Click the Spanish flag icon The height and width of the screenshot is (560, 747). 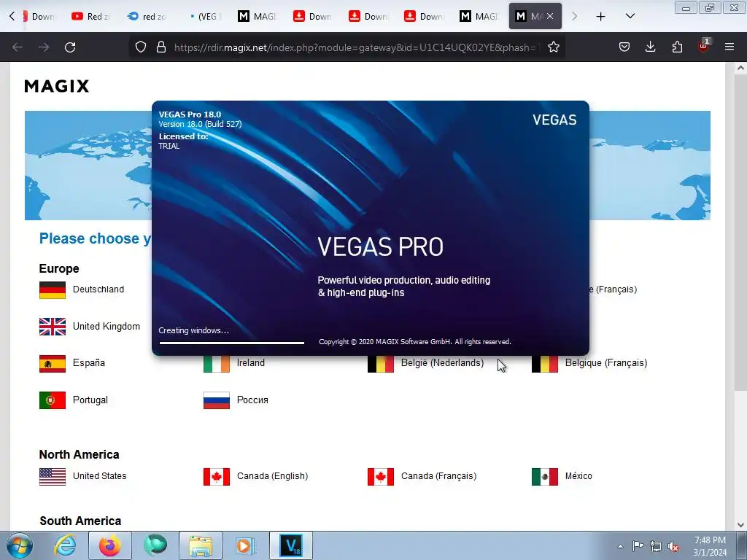coord(53,364)
